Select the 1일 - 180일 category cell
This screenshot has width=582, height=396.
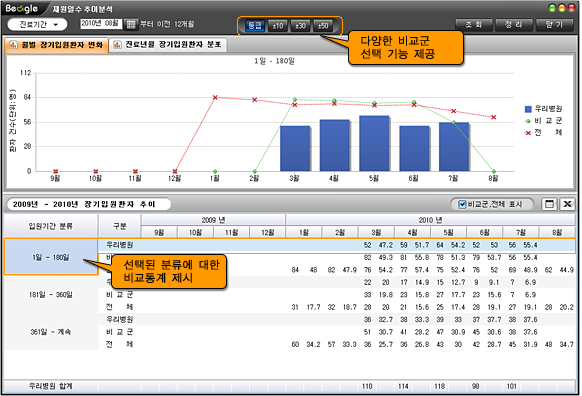tap(51, 257)
